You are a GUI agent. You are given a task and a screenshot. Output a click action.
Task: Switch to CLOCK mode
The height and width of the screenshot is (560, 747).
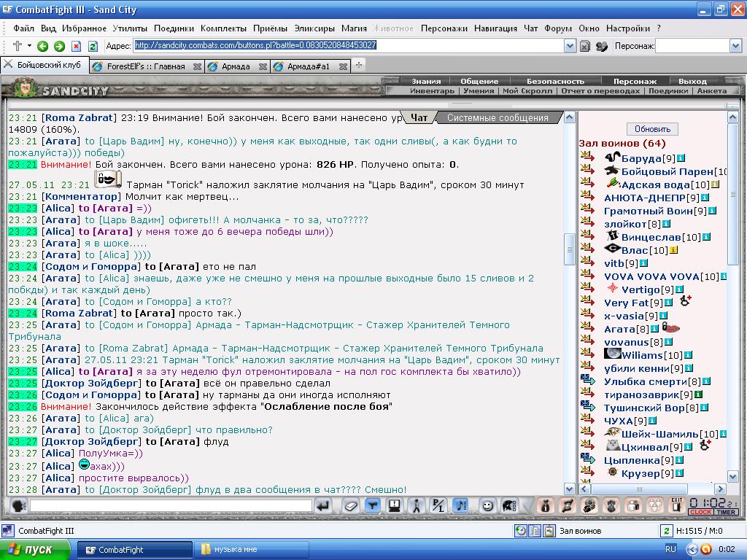tap(700, 512)
